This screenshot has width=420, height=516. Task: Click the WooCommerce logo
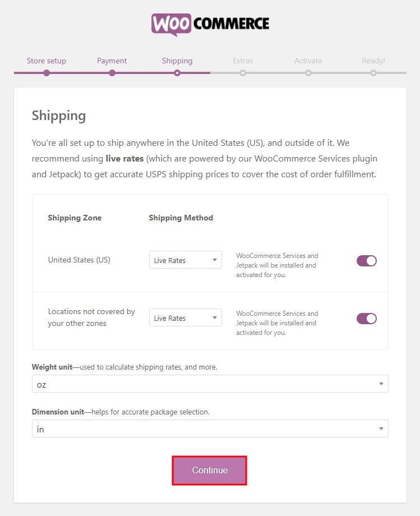click(210, 25)
